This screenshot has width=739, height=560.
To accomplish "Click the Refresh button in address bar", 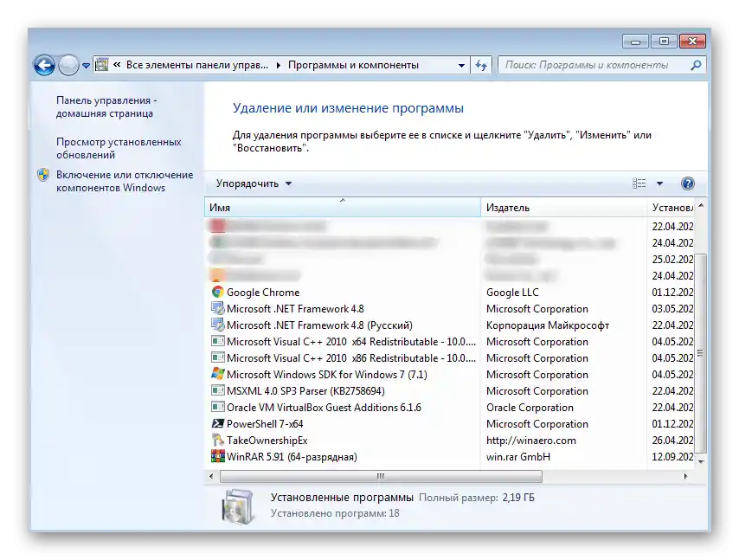I will click(x=481, y=65).
